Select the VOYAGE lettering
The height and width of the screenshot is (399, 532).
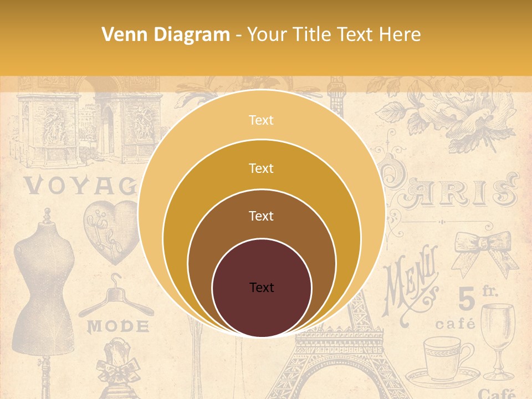81,185
